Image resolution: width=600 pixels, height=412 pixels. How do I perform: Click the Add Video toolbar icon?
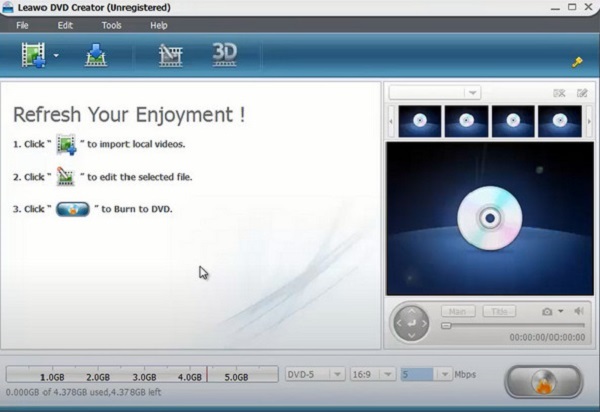coord(33,55)
